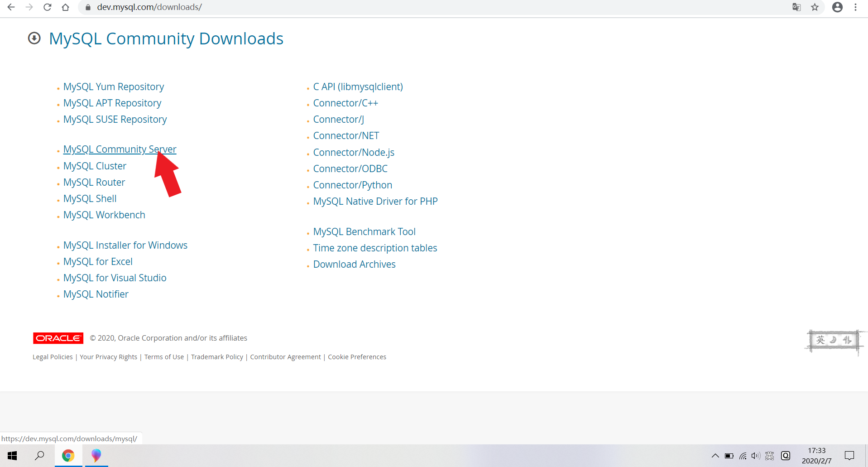Open the taskbar clock and calendar

[x=817, y=456]
